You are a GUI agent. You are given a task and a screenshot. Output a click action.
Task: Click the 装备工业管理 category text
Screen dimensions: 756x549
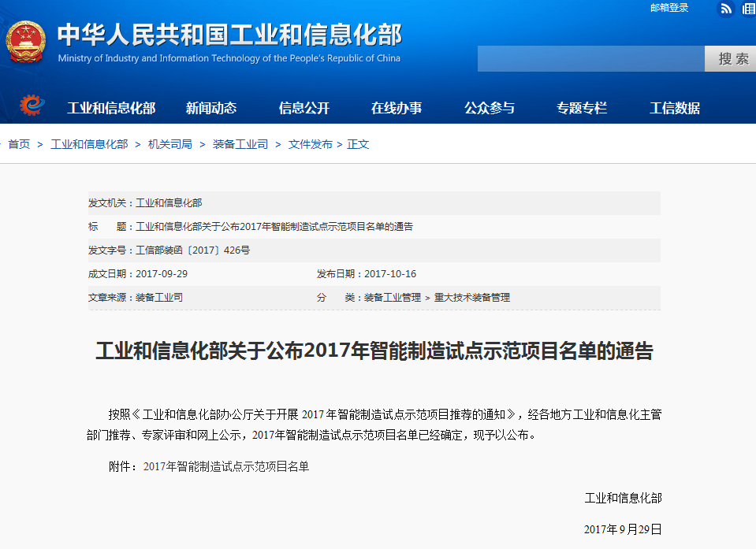click(x=393, y=298)
